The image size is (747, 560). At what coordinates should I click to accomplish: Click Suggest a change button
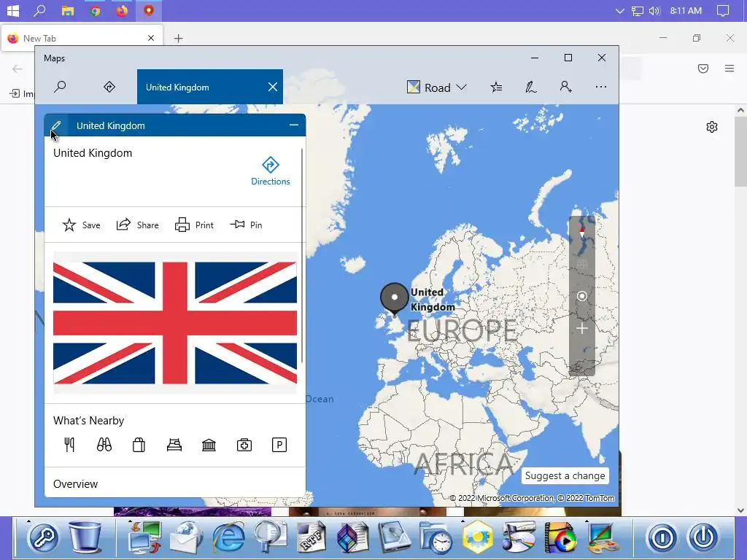565,475
